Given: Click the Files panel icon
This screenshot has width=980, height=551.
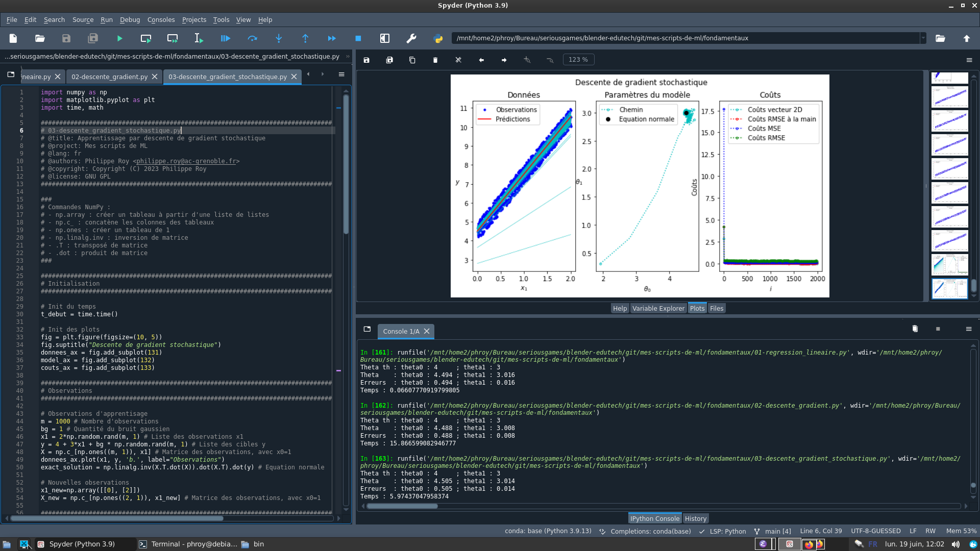Looking at the screenshot, I should coord(716,308).
